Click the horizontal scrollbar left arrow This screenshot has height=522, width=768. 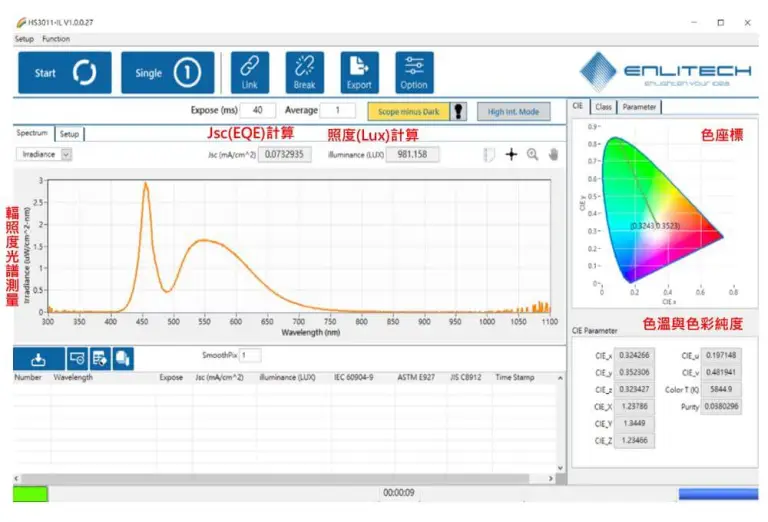(17, 478)
